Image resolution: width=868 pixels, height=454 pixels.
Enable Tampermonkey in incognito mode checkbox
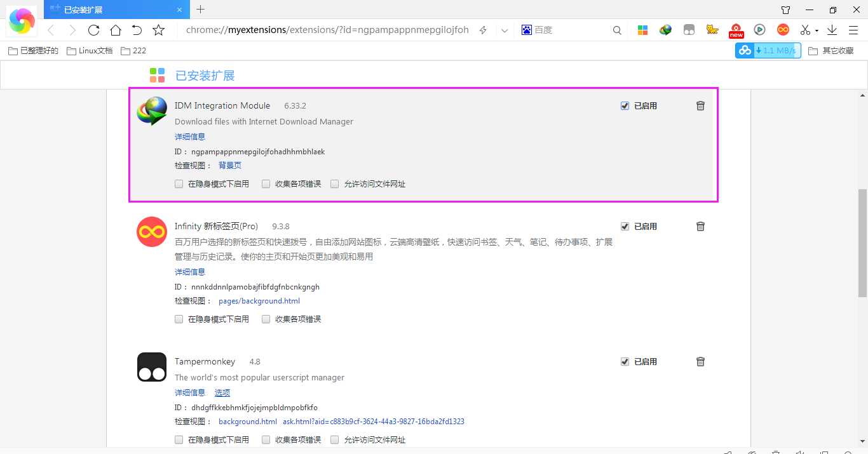179,440
